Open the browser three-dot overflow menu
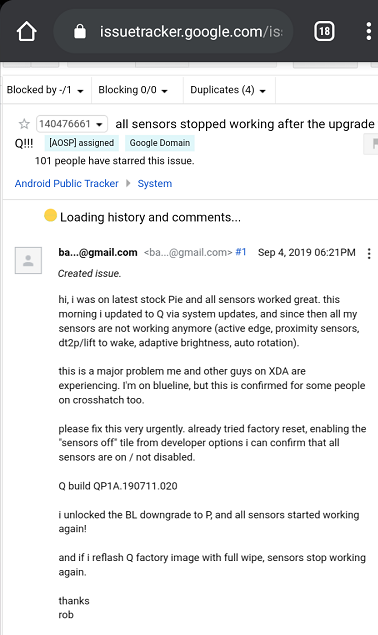The image size is (378, 635). tap(368, 31)
